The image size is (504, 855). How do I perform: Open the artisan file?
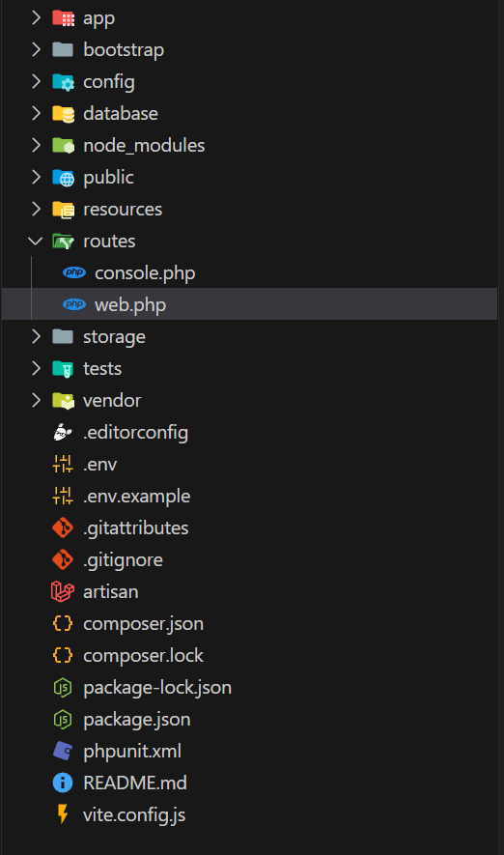click(111, 591)
